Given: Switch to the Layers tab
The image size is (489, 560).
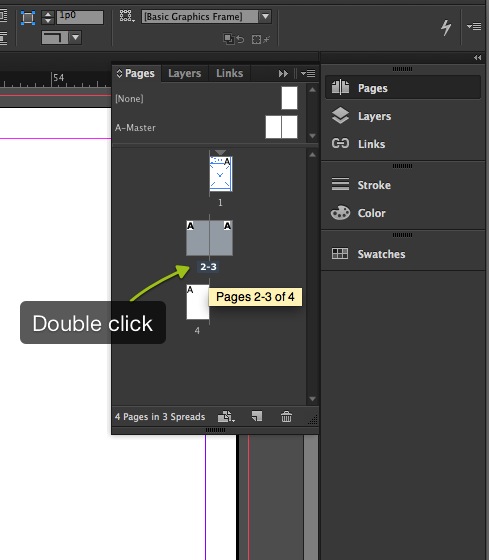Looking at the screenshot, I should click(x=185, y=73).
